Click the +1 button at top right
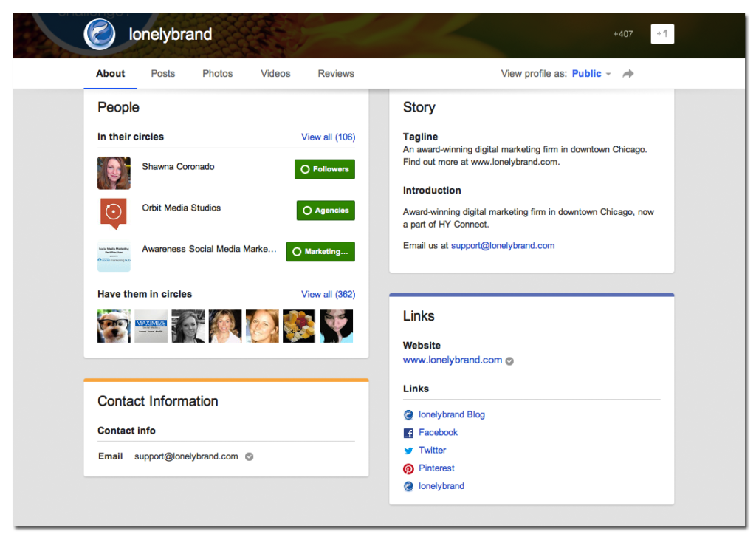 click(x=661, y=33)
